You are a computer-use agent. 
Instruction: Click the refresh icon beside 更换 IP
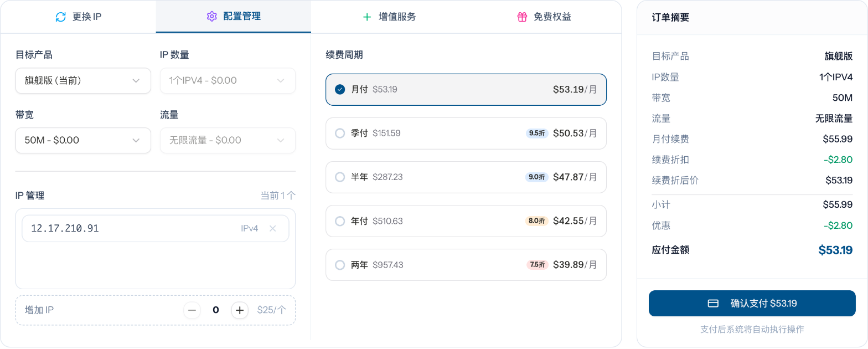pyautogui.click(x=61, y=17)
